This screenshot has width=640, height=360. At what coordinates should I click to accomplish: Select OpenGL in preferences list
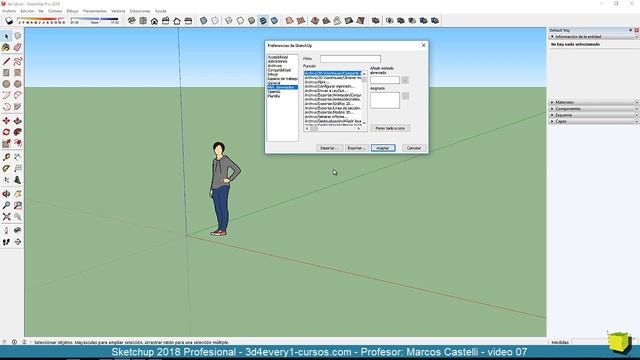pyautogui.click(x=274, y=92)
